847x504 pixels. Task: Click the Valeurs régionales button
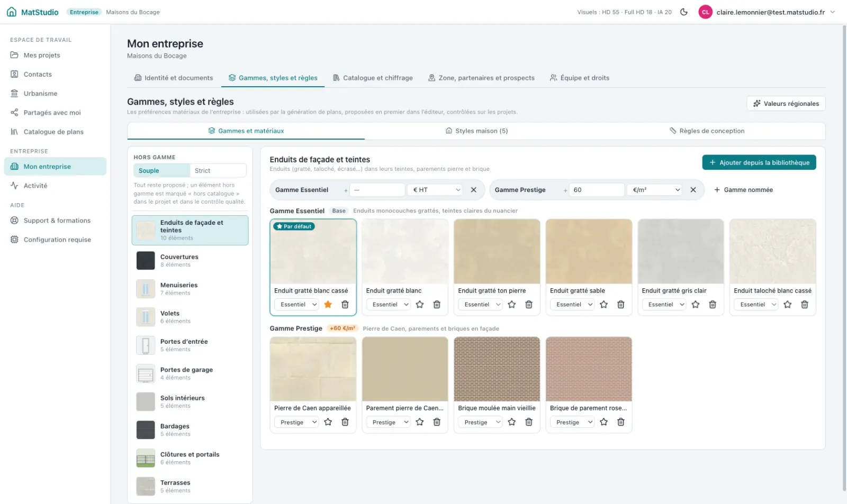point(786,104)
